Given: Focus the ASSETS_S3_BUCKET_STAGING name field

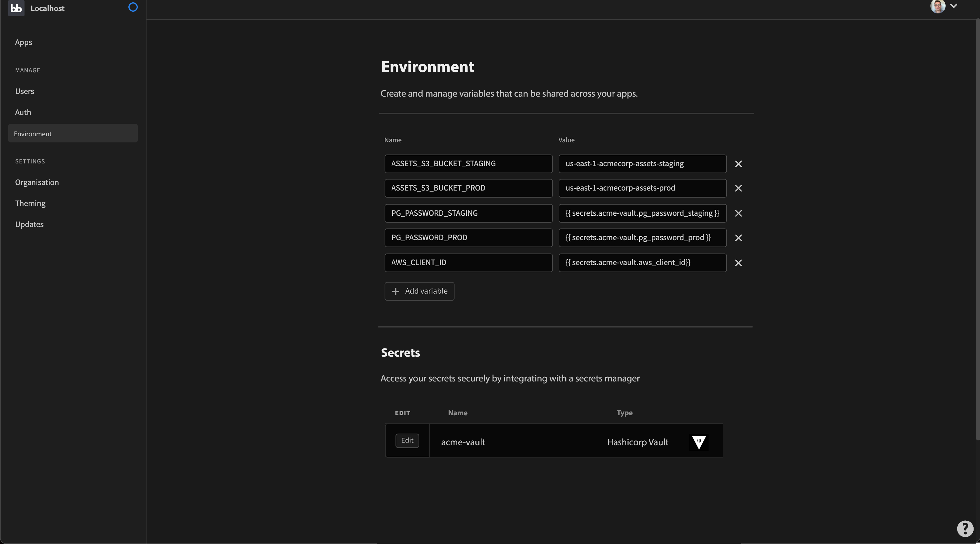Looking at the screenshot, I should point(468,164).
